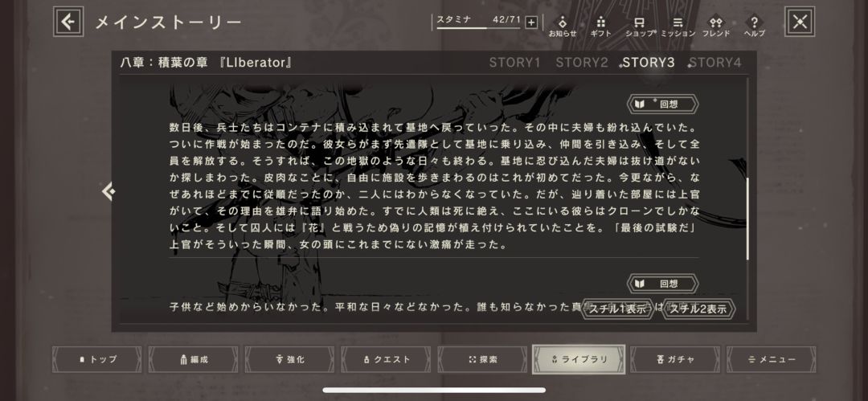Open the ガチャ gacha menu
868x401 pixels.
(675, 359)
